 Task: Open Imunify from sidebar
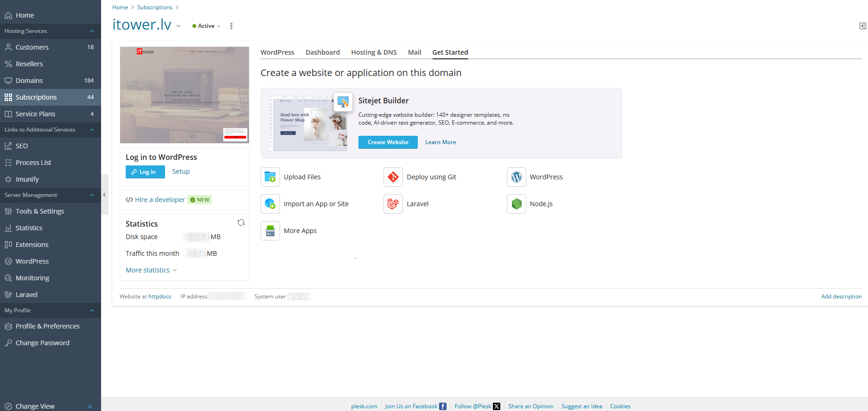pos(50,179)
